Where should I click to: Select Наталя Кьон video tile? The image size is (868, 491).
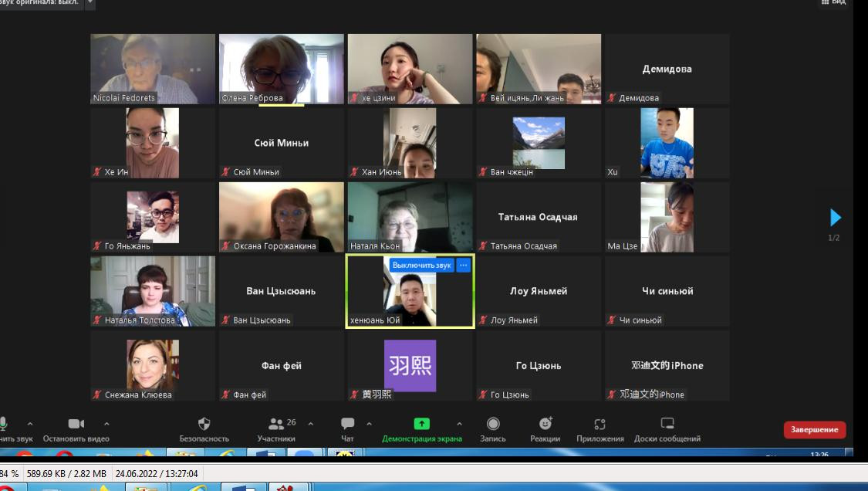[410, 217]
